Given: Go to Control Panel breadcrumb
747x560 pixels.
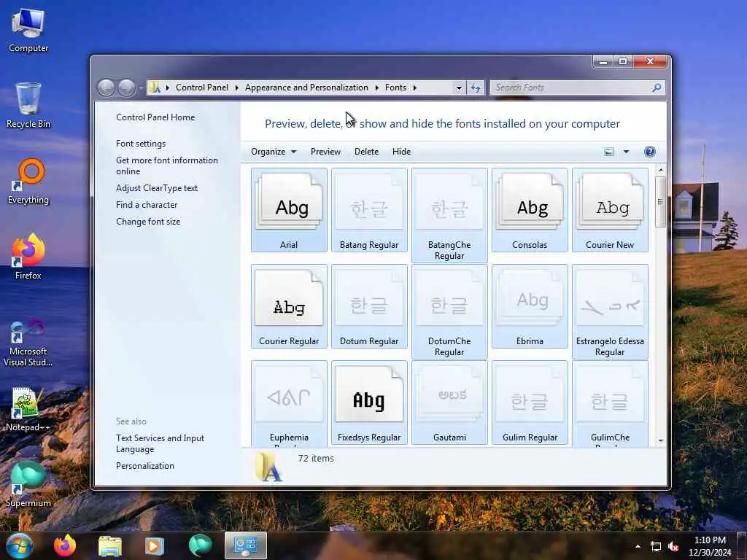Looking at the screenshot, I should pos(202,87).
